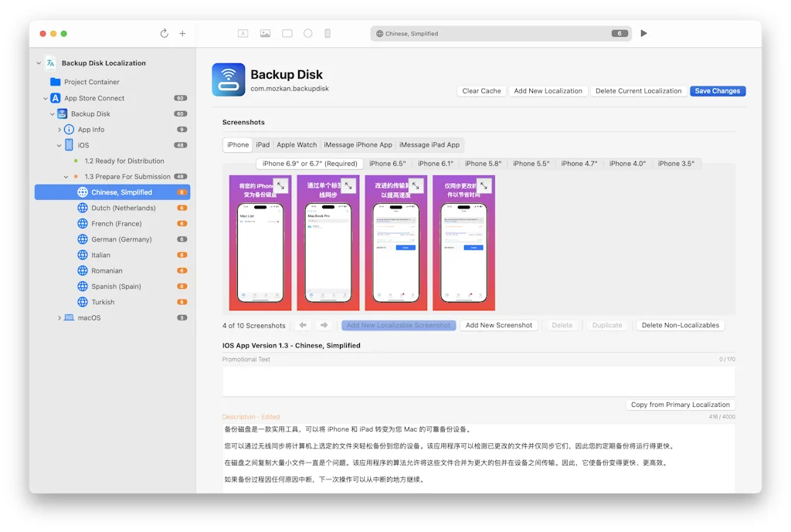
Task: Click the globe icon in the language filter field
Action: 379,33
